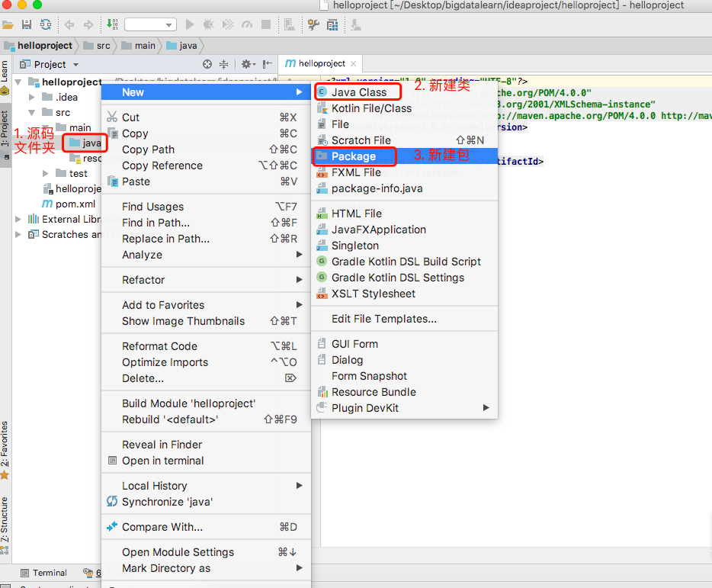This screenshot has height=588, width=712.
Task: Click the Open folder toolbar icon
Action: click(8, 24)
